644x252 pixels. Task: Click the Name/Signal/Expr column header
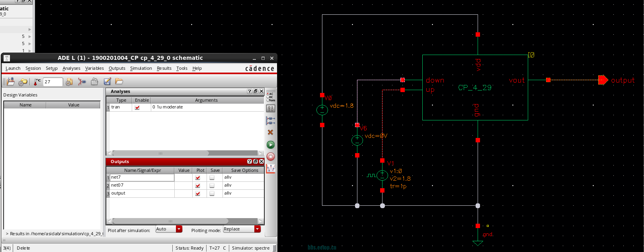pyautogui.click(x=142, y=170)
